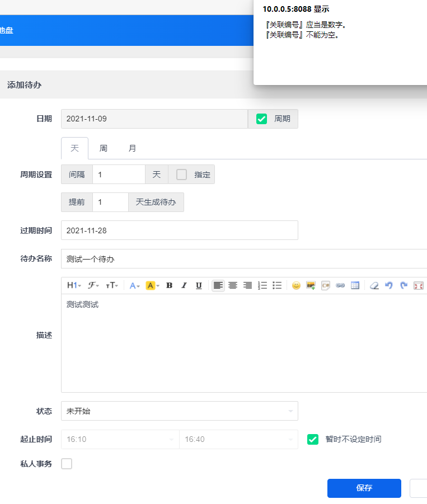This screenshot has width=427, height=504.
Task: Click the underline formatting icon
Action: [x=199, y=285]
